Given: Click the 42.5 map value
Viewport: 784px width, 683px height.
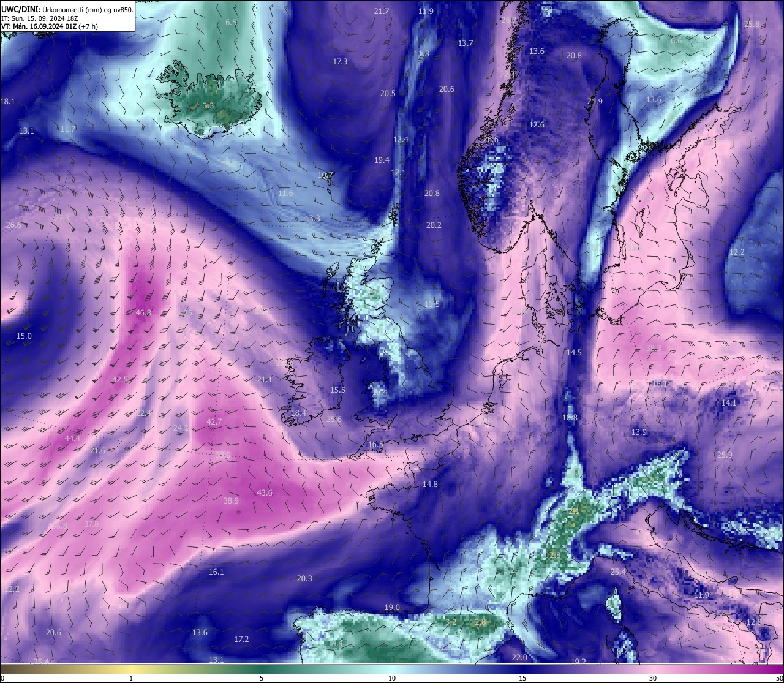Looking at the screenshot, I should [x=120, y=379].
